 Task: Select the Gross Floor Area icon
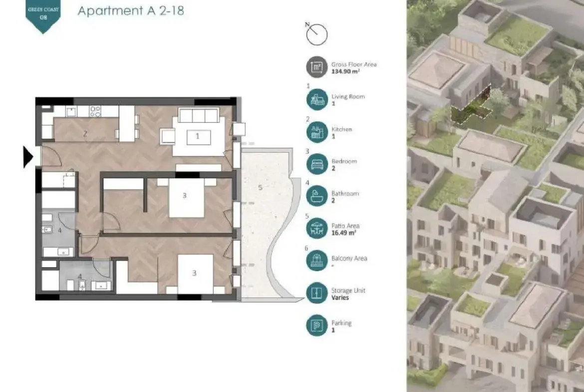(x=317, y=67)
